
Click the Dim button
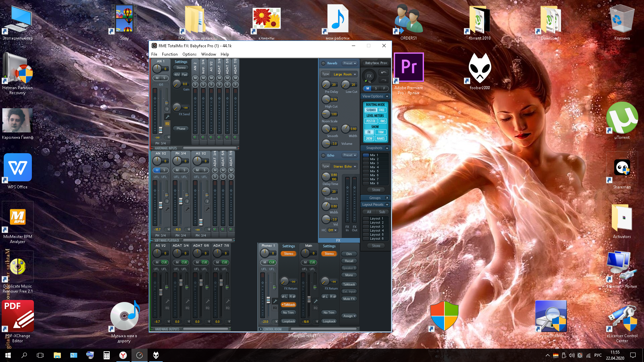pos(349,254)
